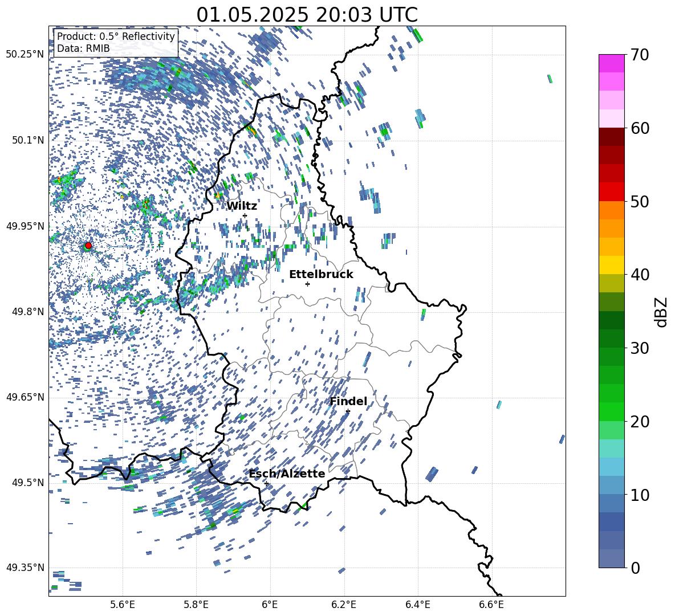Click the 20 value on colorbar
Screen dimensions: 675x616
640,421
